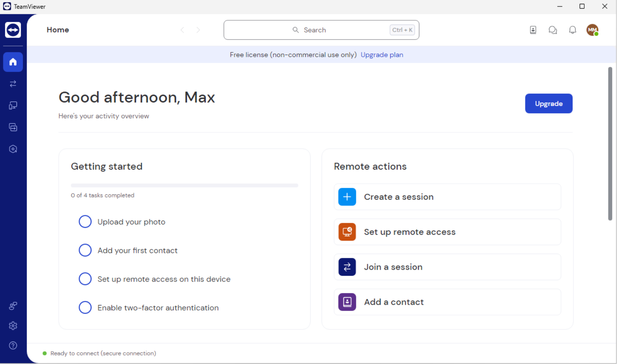Click the getting started progress bar

(184, 185)
